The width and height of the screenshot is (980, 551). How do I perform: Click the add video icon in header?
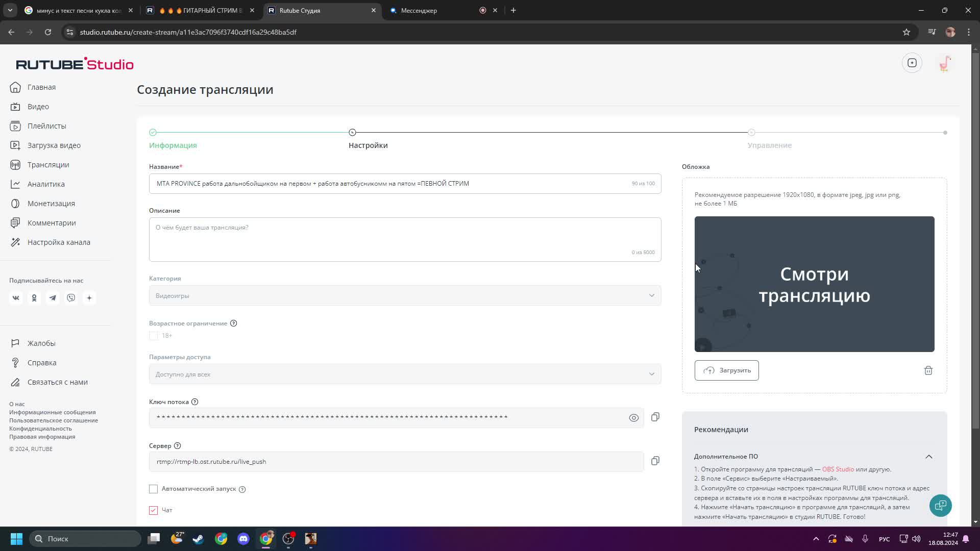pyautogui.click(x=912, y=63)
